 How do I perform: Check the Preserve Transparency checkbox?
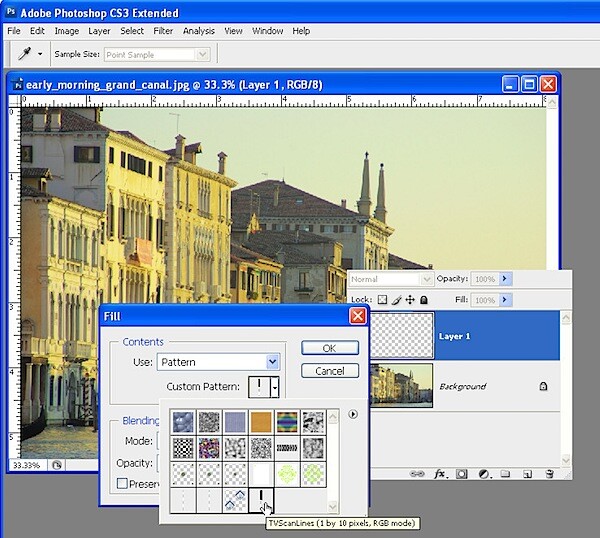click(x=122, y=483)
